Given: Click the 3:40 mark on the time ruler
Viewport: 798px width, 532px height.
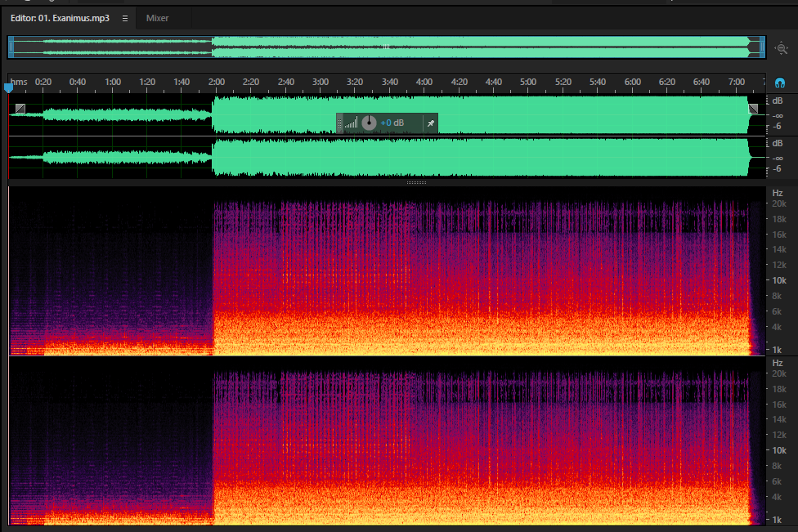Looking at the screenshot, I should coord(389,82).
